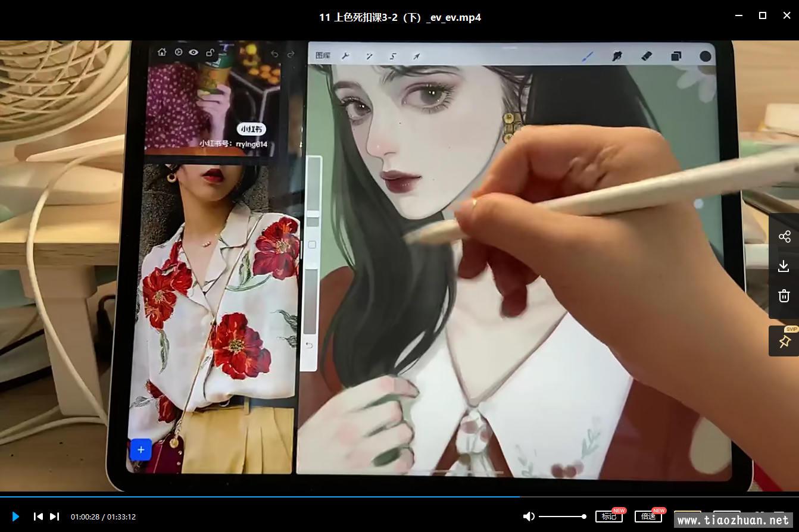This screenshot has width=799, height=532.
Task: Select the Brush tool in Procreate
Action: tap(588, 56)
